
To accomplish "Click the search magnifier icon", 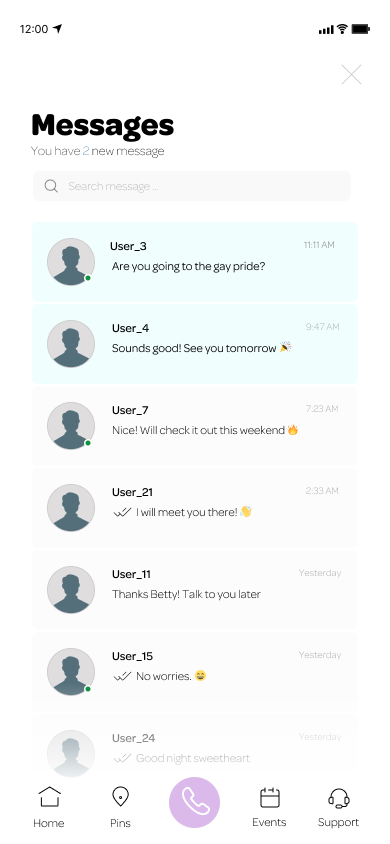I will pos(51,186).
